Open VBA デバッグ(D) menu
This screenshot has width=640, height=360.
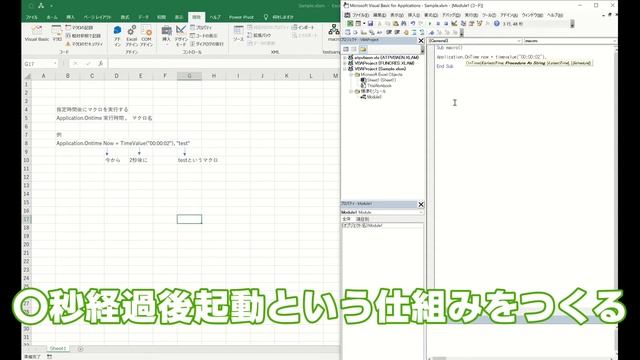451,15
